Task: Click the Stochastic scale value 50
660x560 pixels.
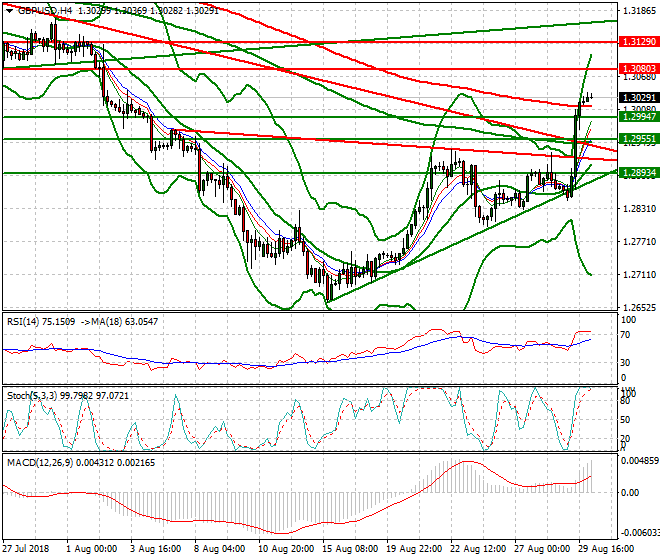Action: 625,420
